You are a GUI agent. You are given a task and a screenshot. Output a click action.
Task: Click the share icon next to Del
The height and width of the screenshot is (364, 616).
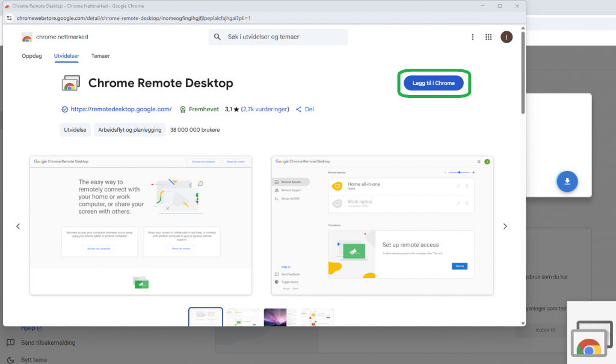click(298, 110)
